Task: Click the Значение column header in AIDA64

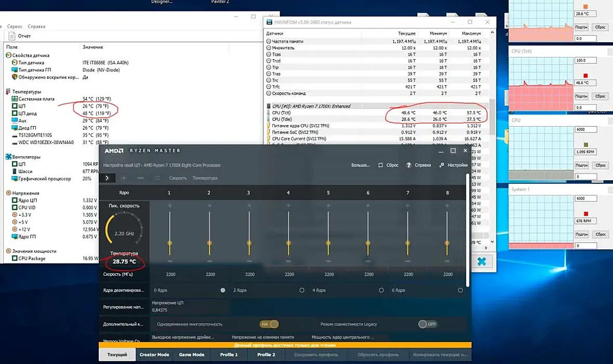Action: (92, 47)
